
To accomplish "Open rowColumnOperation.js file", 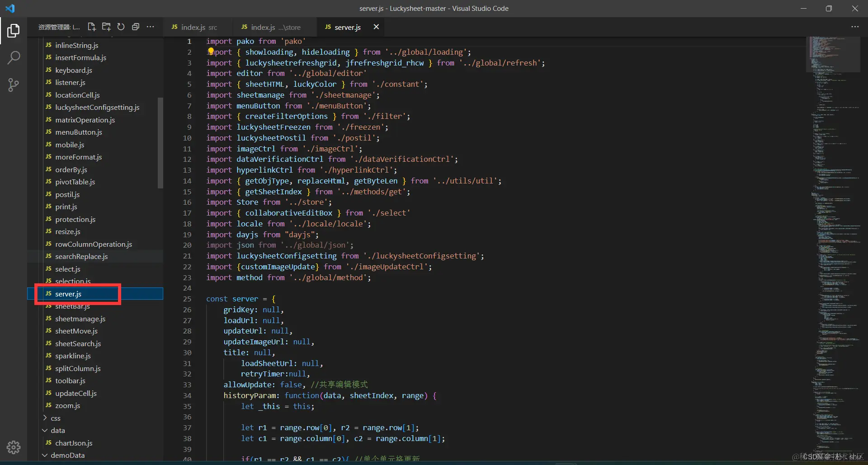I will [x=94, y=244].
